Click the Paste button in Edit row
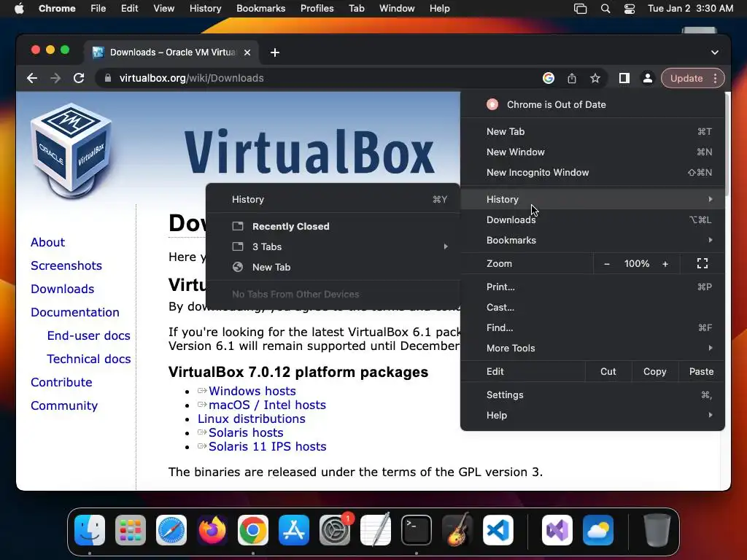This screenshot has height=560, width=747. [701, 371]
